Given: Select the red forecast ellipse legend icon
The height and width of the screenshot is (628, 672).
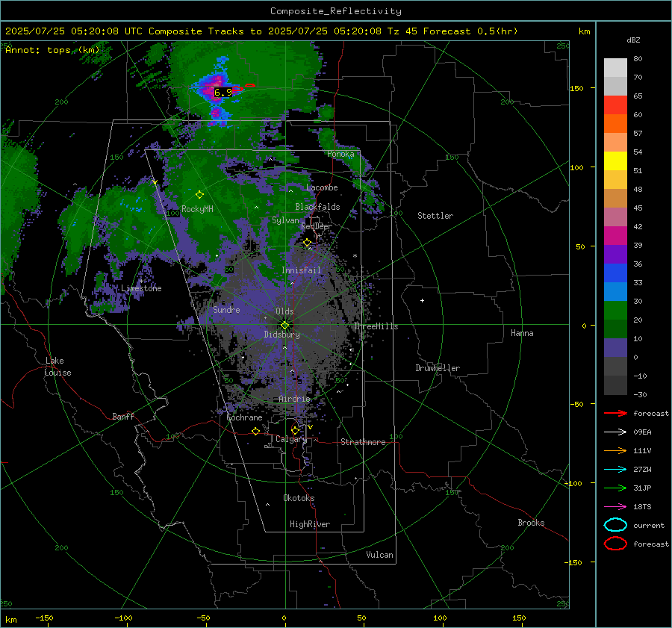Looking at the screenshot, I should coord(615,544).
